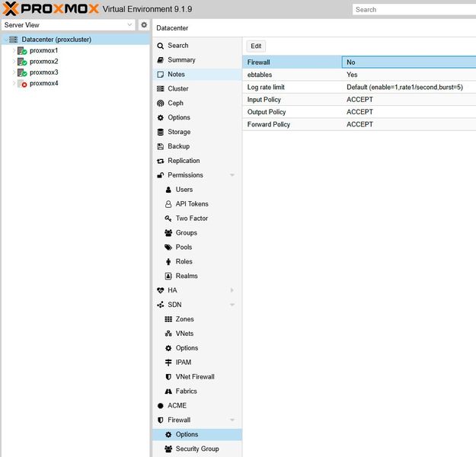Select the Output Policy row
476x457 pixels.
(x=359, y=112)
